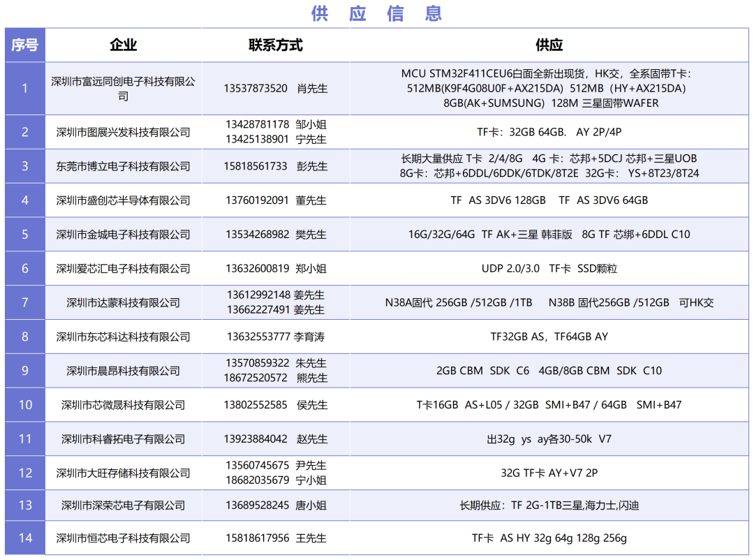The image size is (754, 560).
Task: Click phone number 18682035679 宁小姐
Action: 276,480
